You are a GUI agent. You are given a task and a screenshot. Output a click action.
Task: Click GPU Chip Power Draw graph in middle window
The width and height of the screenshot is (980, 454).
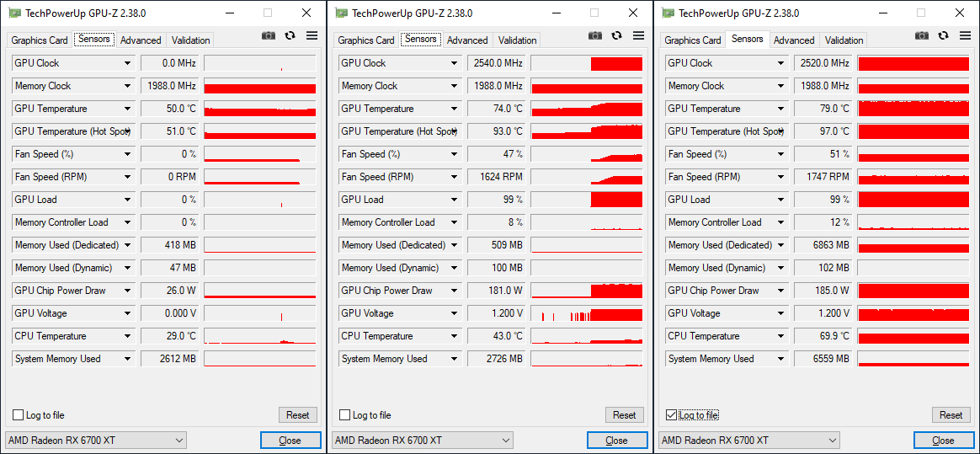pos(587,291)
